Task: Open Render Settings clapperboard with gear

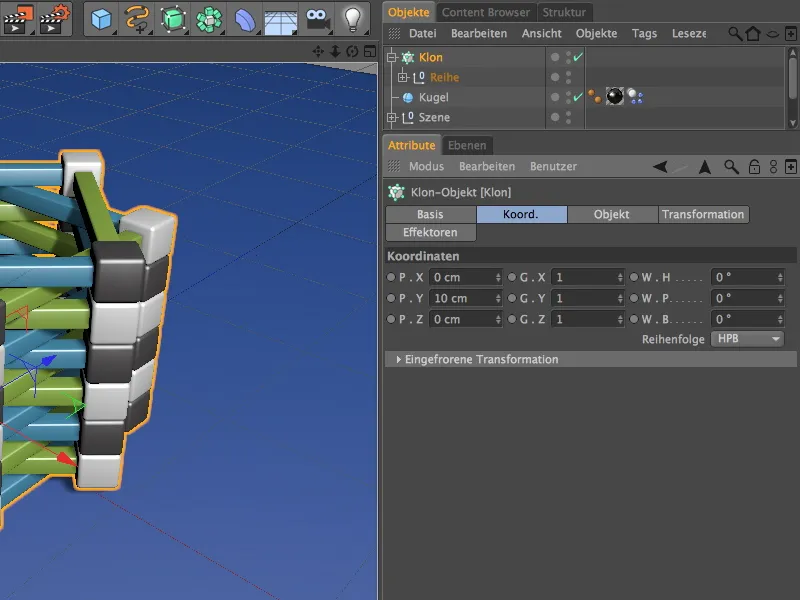Action: tap(55, 19)
